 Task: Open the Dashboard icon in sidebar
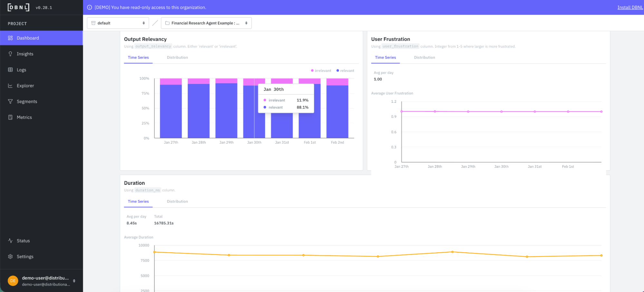(10, 38)
